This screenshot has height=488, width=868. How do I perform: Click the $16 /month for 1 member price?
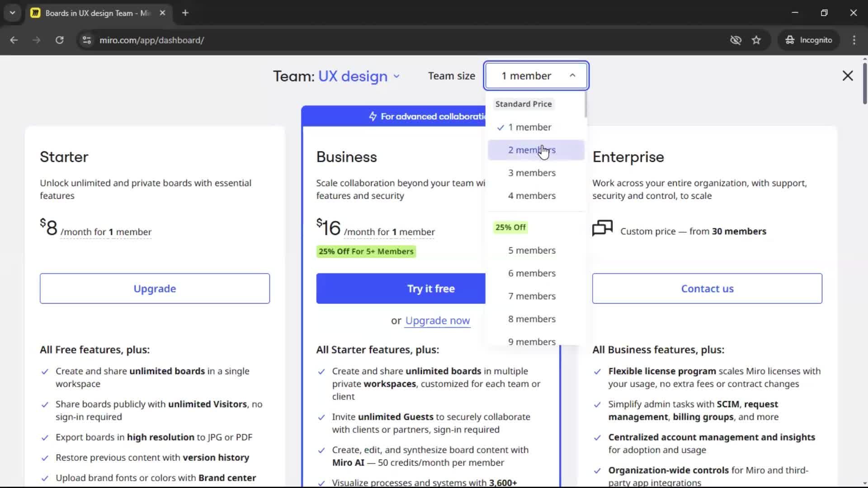376,227
